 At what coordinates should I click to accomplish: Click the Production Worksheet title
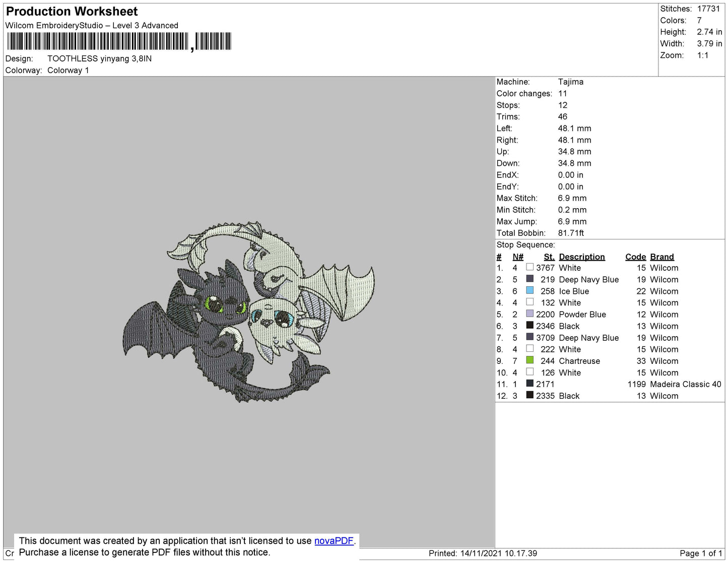tap(72, 12)
